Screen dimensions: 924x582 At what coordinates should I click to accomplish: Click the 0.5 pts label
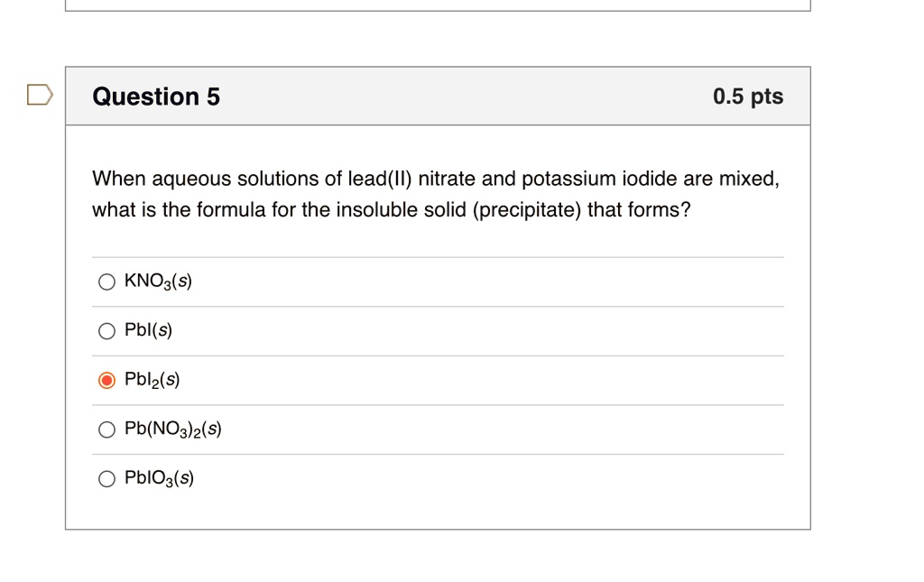[747, 96]
